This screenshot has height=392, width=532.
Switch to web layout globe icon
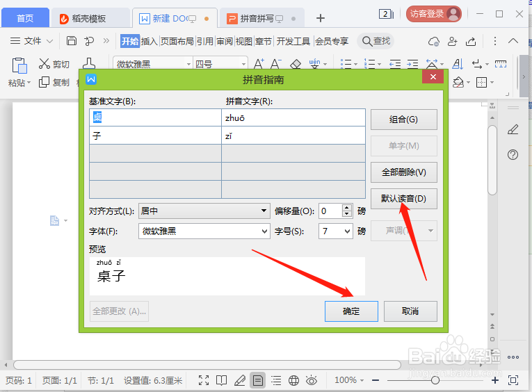[294, 380]
